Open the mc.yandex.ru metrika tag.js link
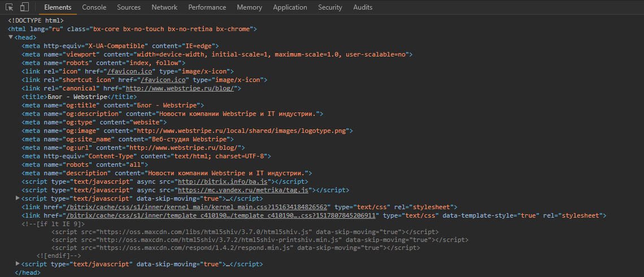Screen dimensions: 644x277 point(243,191)
